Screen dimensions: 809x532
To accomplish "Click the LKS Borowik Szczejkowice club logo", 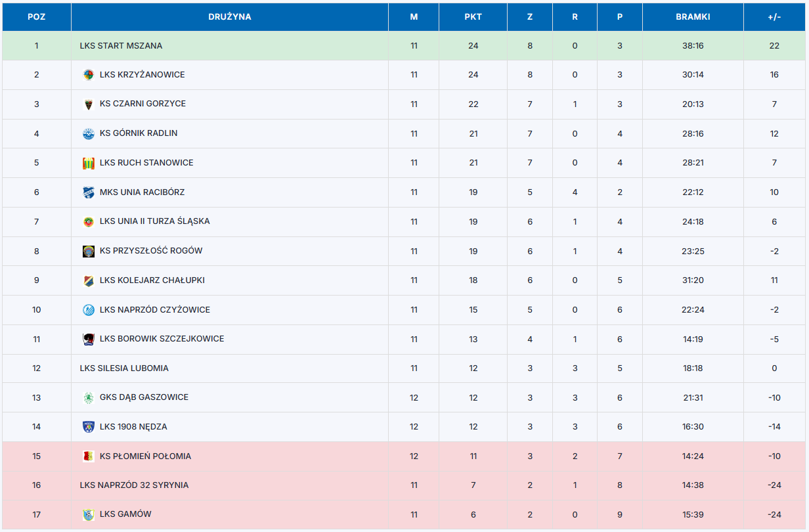I will pos(88,339).
